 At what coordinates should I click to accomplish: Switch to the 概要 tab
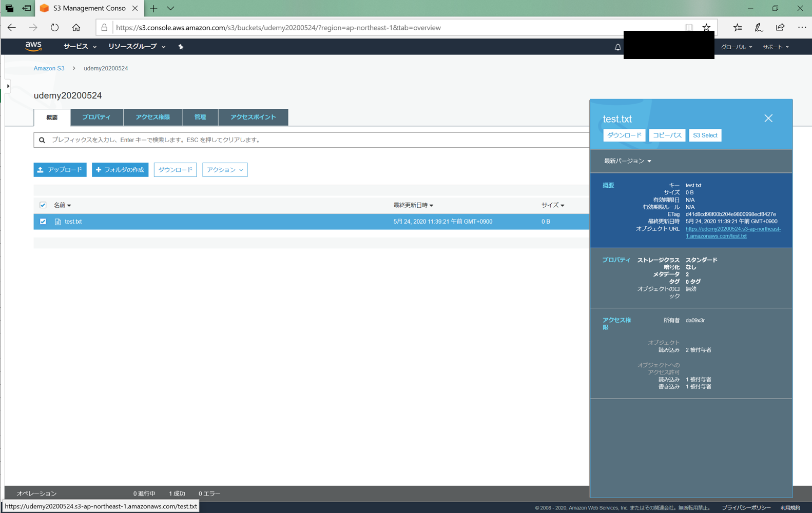52,117
